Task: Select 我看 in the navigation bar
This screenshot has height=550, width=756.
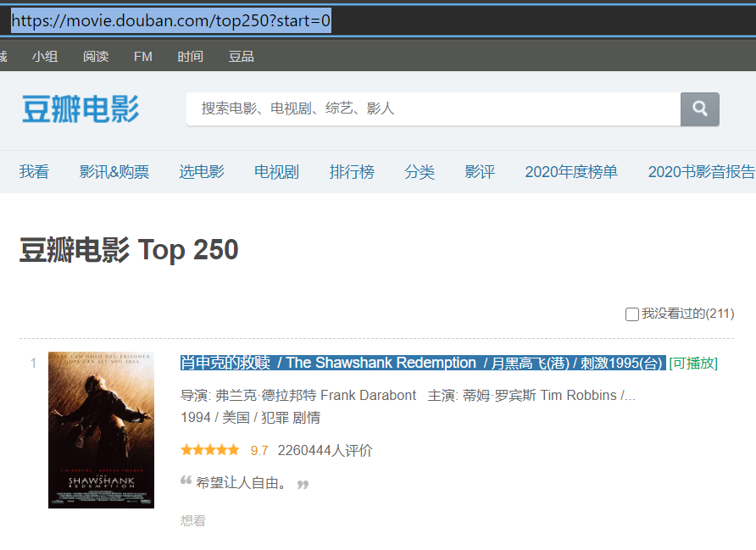Action: click(x=34, y=171)
